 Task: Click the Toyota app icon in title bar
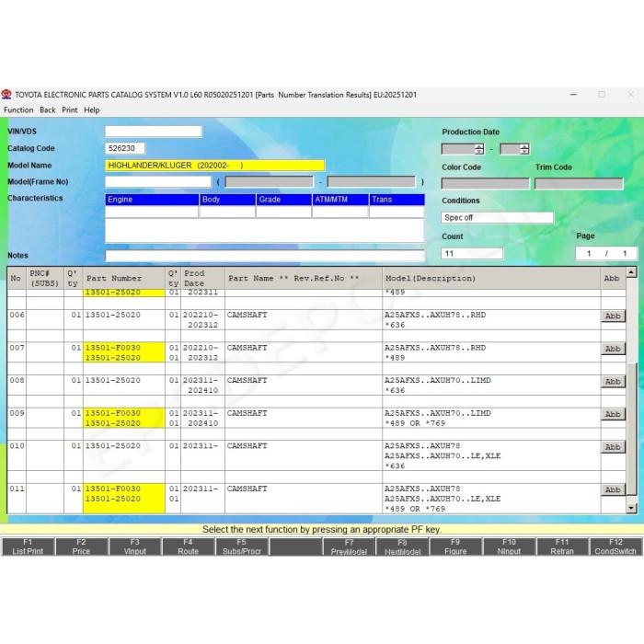6,95
